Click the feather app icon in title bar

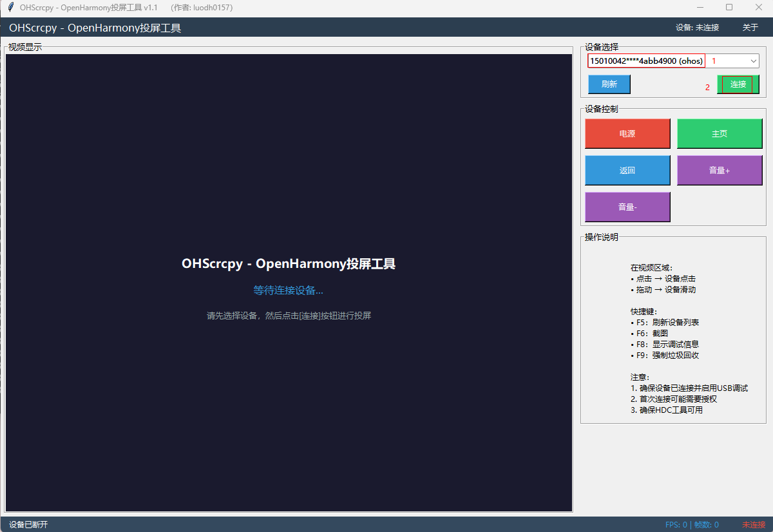coord(11,8)
